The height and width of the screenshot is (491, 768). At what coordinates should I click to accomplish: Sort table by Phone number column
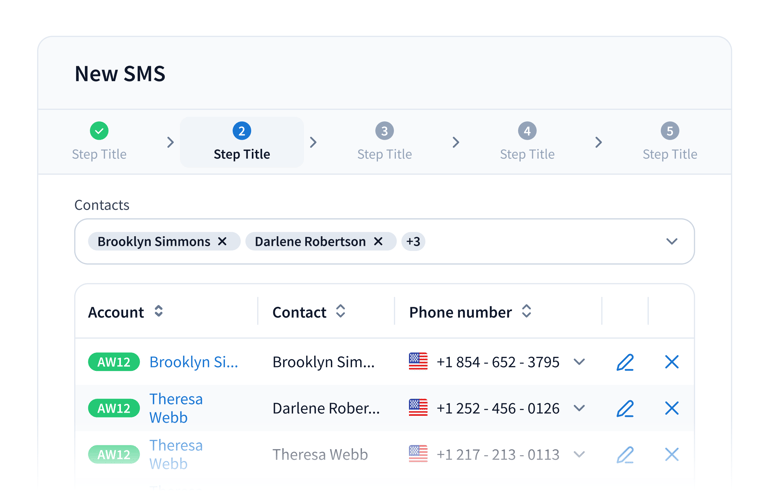tap(527, 312)
